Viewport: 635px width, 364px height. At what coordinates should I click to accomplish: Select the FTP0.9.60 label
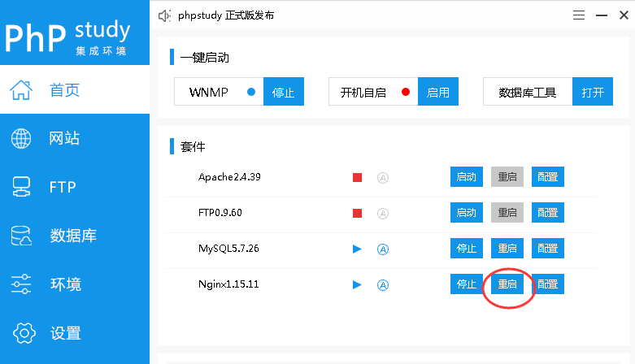(220, 213)
